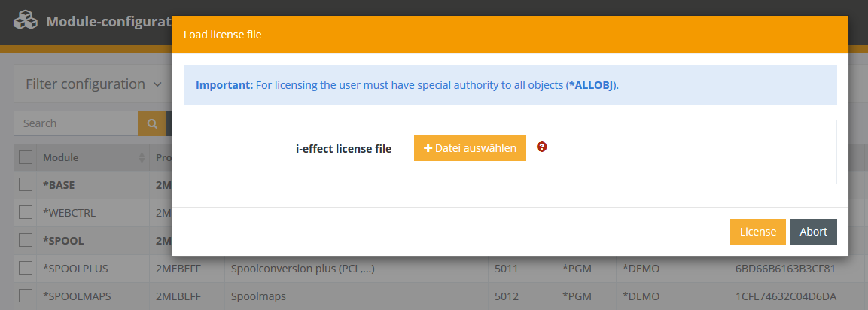The height and width of the screenshot is (310, 868).
Task: Sort by the Module column arrows
Action: [142, 158]
